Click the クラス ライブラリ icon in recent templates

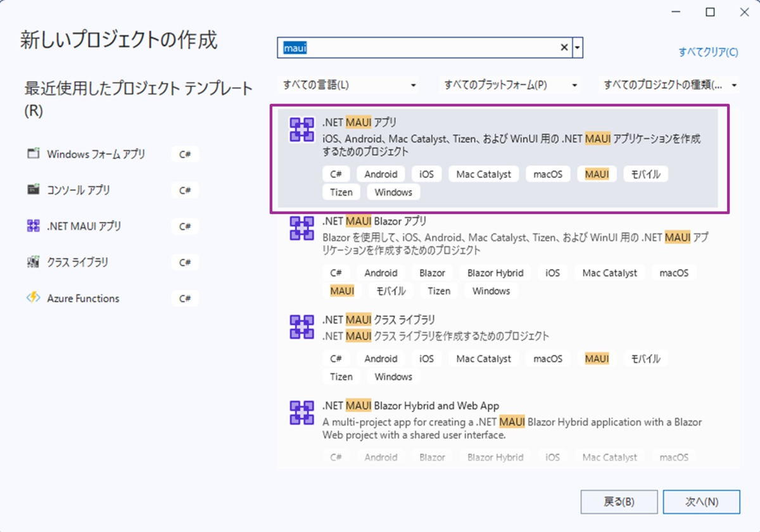[x=34, y=262]
